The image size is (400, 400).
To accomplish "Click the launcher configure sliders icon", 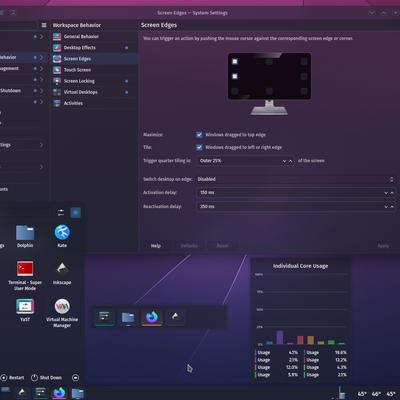I will point(61,213).
